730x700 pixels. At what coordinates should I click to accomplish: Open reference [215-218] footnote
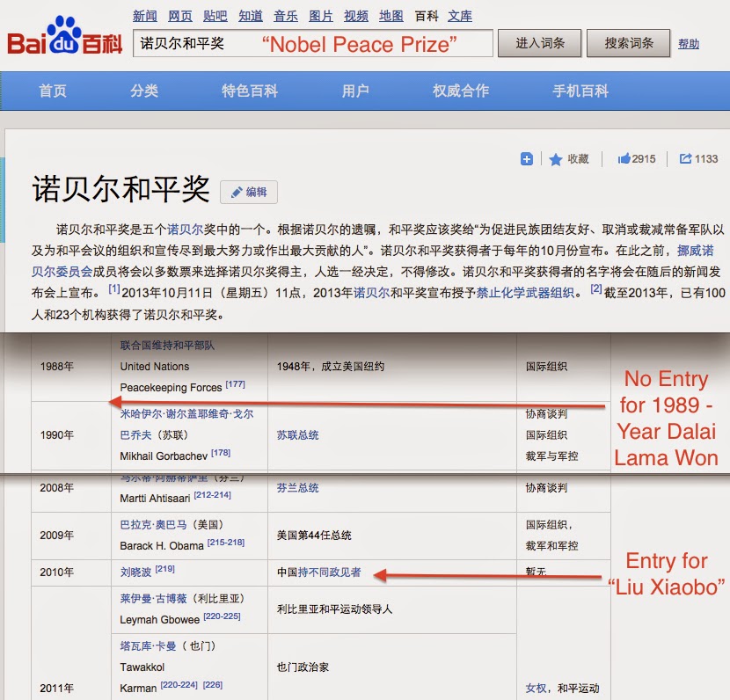click(x=226, y=543)
